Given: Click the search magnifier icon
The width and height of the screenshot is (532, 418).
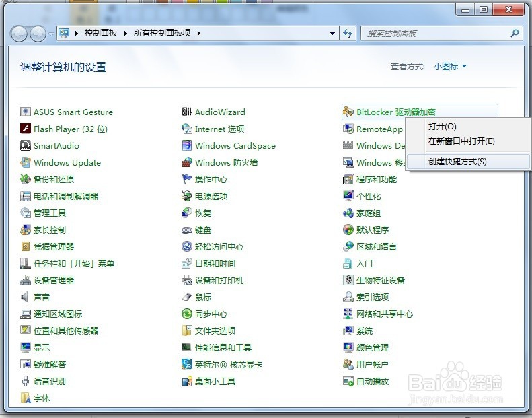Looking at the screenshot, I should (515, 33).
